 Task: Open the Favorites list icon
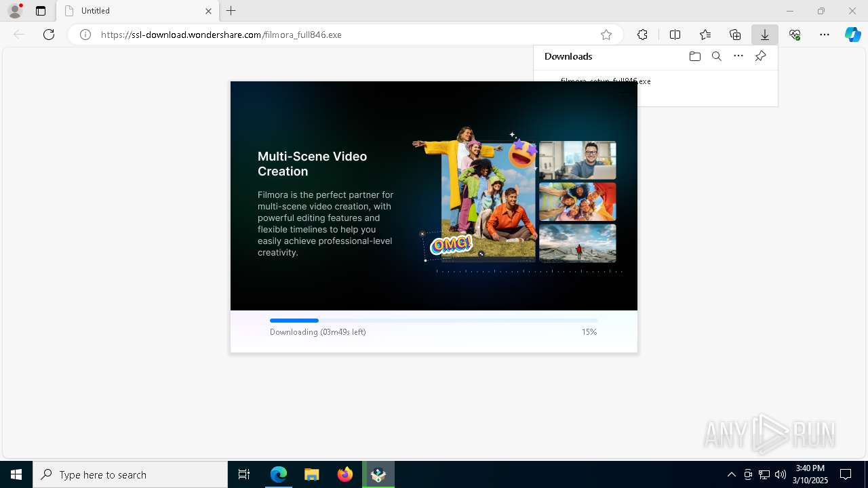[705, 35]
